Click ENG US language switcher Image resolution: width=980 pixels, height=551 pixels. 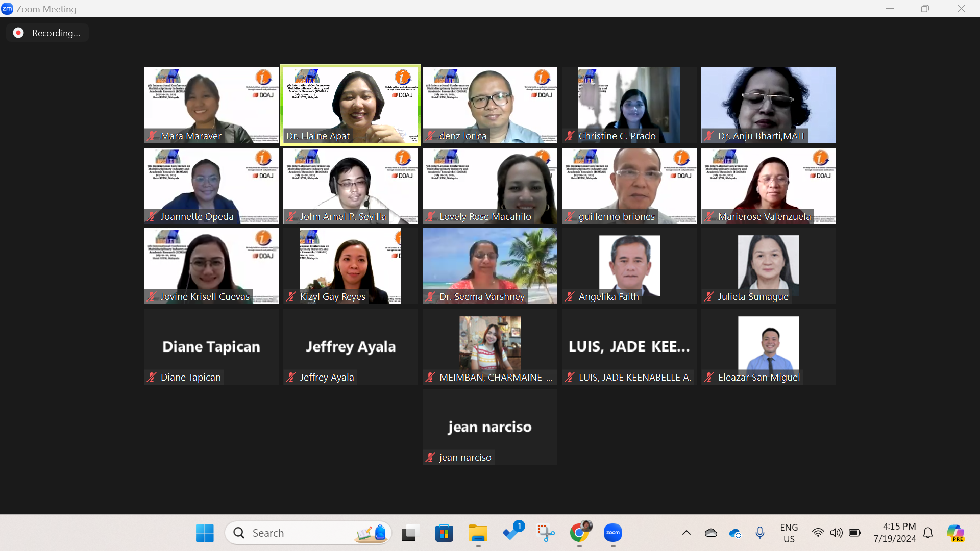[x=789, y=533]
